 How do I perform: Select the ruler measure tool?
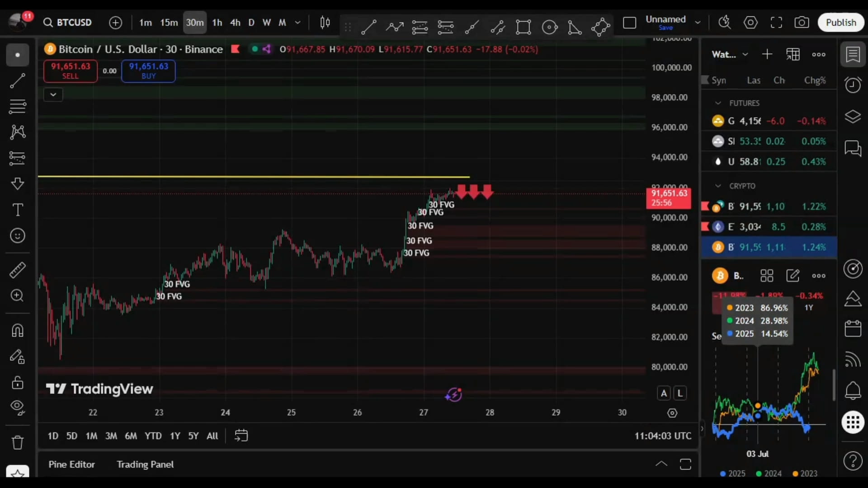[x=18, y=270]
